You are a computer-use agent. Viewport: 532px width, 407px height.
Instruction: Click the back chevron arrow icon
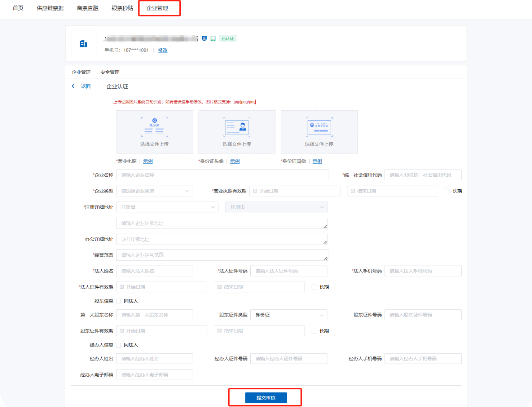(73, 86)
